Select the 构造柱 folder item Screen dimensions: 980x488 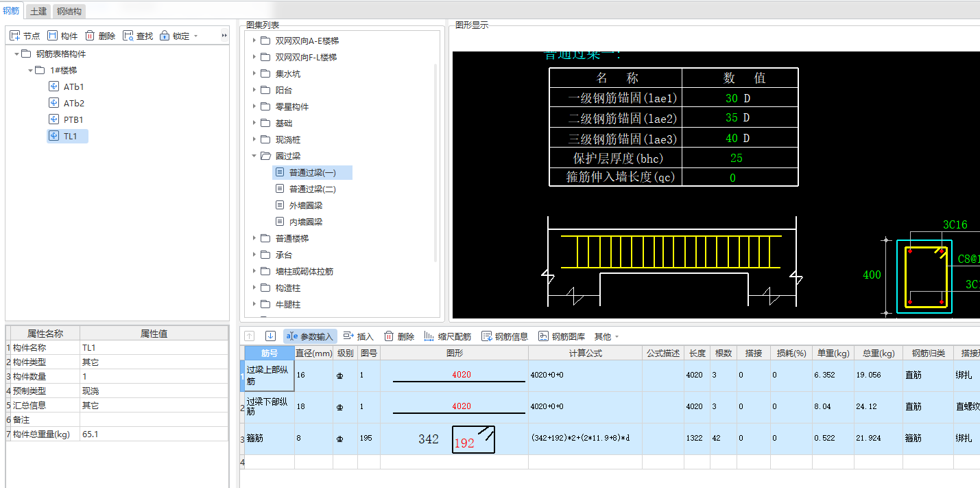(288, 288)
